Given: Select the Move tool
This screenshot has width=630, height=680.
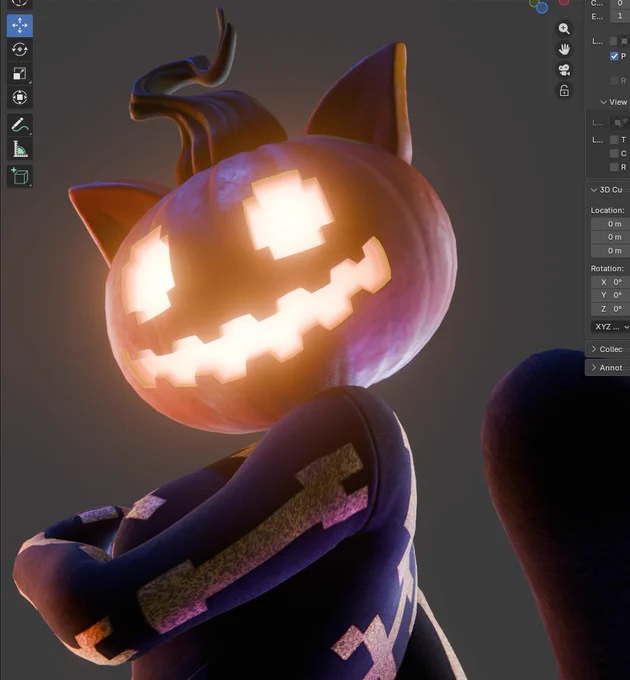Looking at the screenshot, I should (20, 26).
